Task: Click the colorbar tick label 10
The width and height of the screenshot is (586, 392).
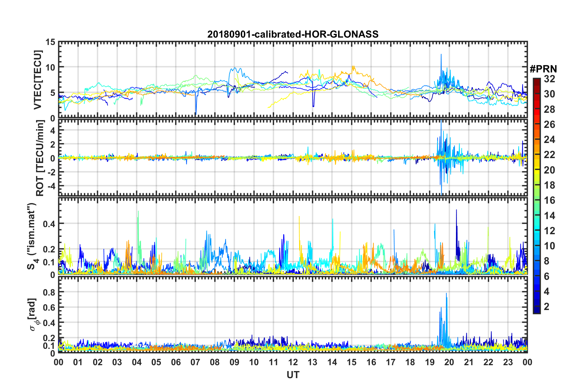Action: coord(549,246)
